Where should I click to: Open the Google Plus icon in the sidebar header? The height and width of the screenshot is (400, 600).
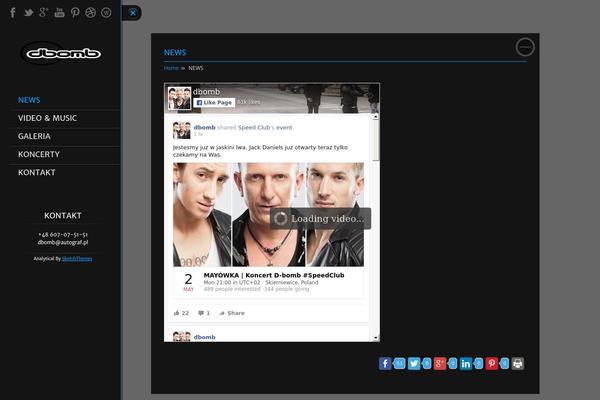[44, 13]
